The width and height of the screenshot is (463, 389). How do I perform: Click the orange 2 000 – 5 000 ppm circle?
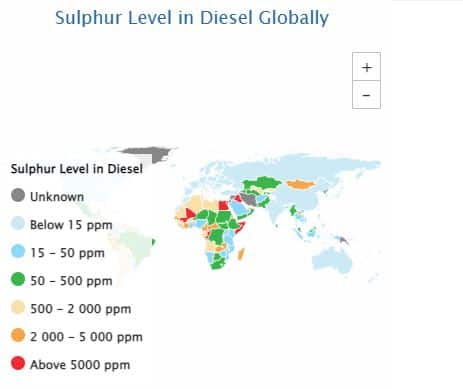coord(18,335)
